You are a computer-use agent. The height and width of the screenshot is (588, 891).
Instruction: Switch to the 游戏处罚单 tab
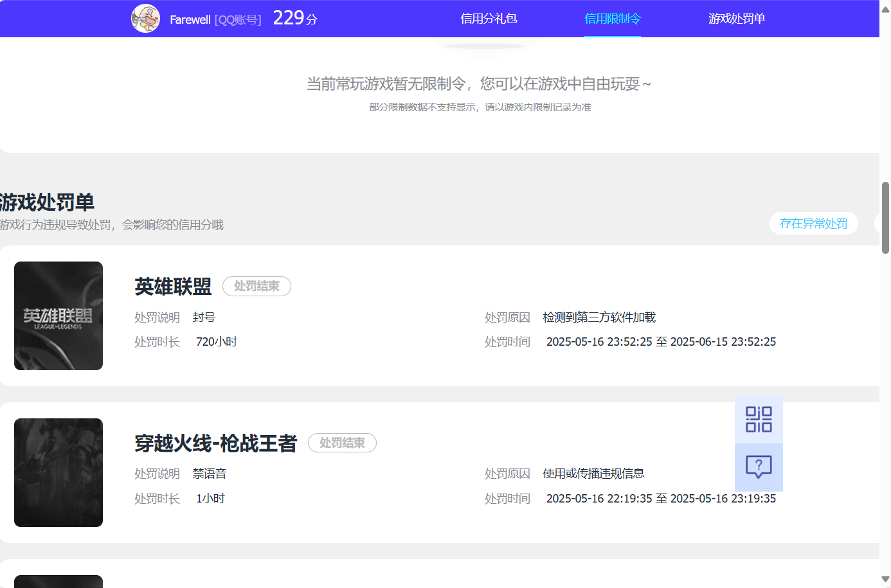pos(737,19)
